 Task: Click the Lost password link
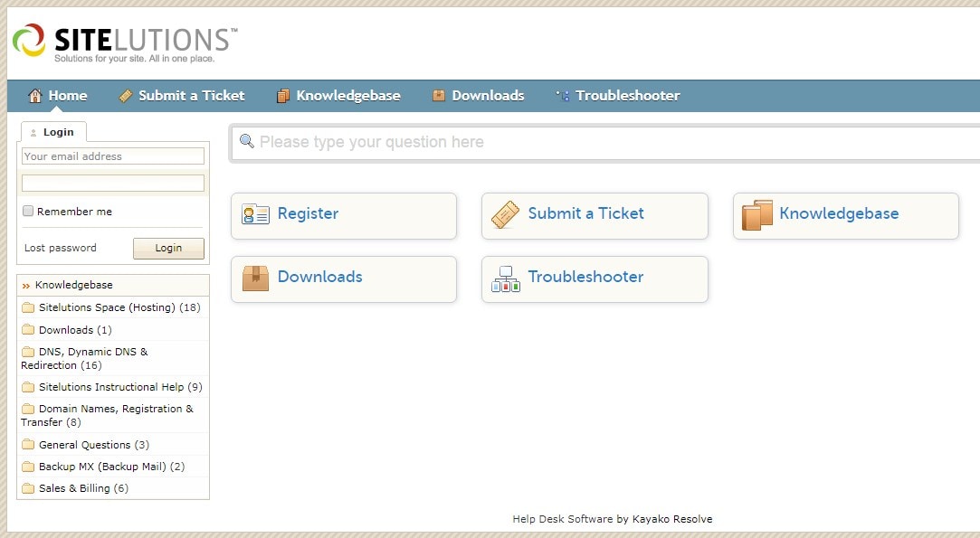click(x=61, y=248)
